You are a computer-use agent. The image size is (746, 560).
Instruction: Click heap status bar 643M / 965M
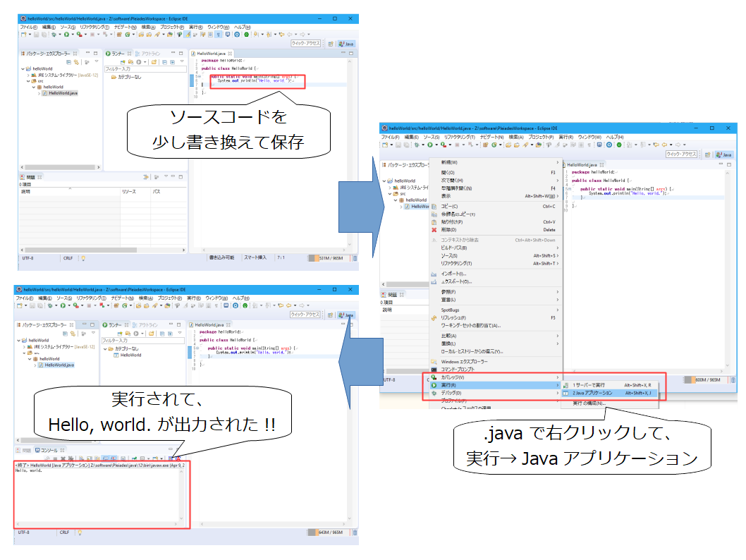[329, 532]
